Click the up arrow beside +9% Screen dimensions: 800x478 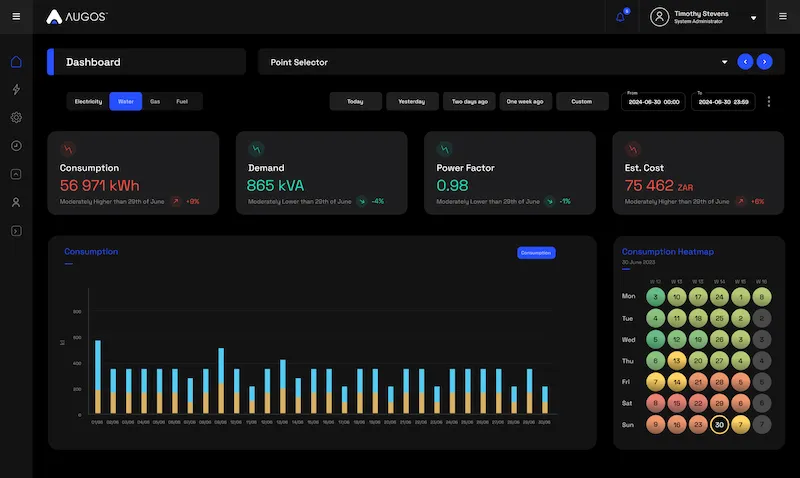pyautogui.click(x=176, y=202)
